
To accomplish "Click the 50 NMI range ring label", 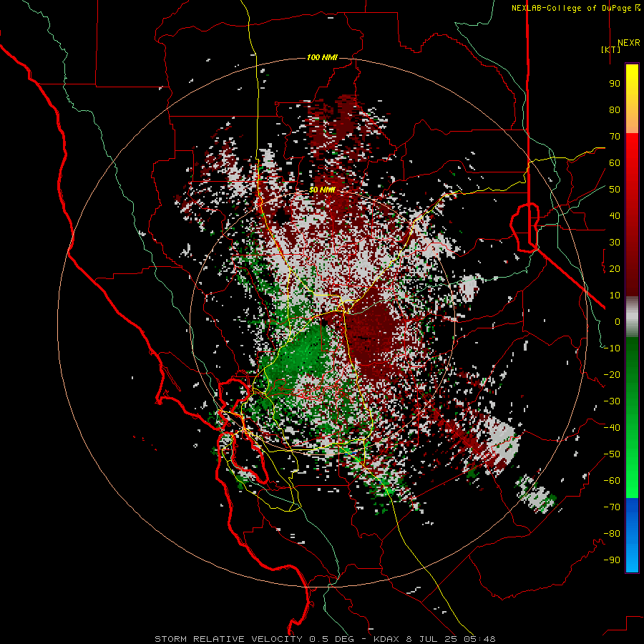I will click(x=322, y=190).
